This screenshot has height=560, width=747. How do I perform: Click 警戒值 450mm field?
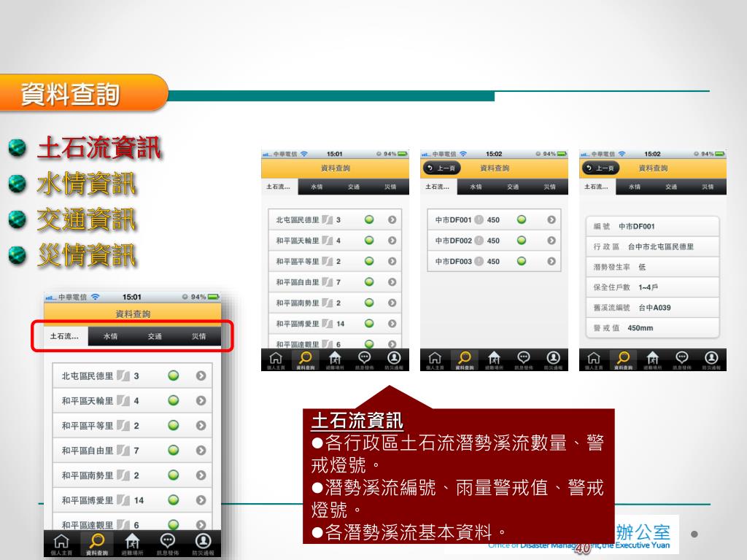652,327
